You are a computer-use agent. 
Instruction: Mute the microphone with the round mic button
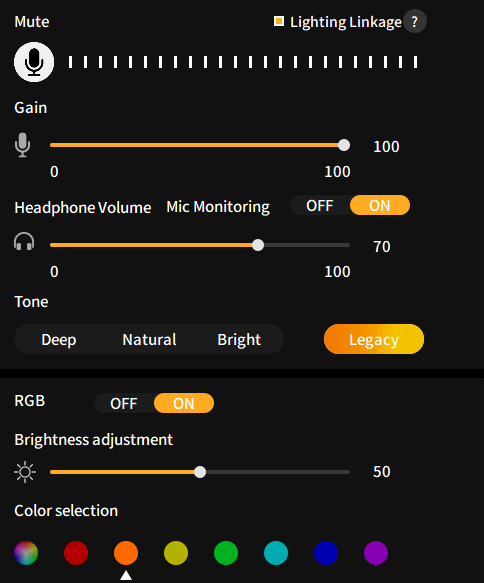click(x=34, y=62)
